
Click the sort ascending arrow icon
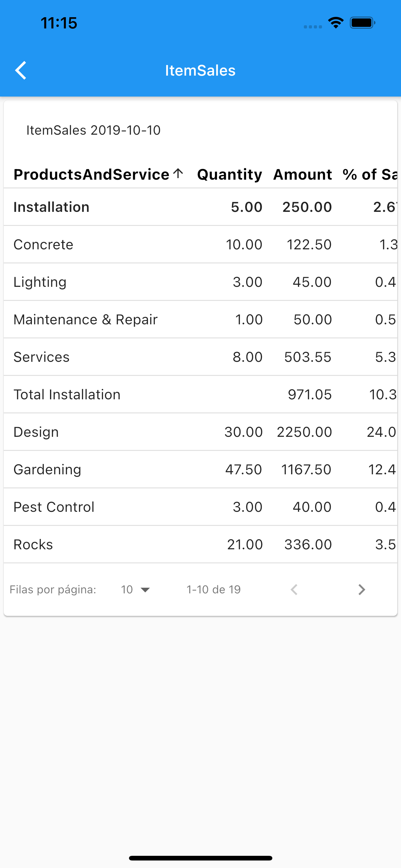pos(178,173)
